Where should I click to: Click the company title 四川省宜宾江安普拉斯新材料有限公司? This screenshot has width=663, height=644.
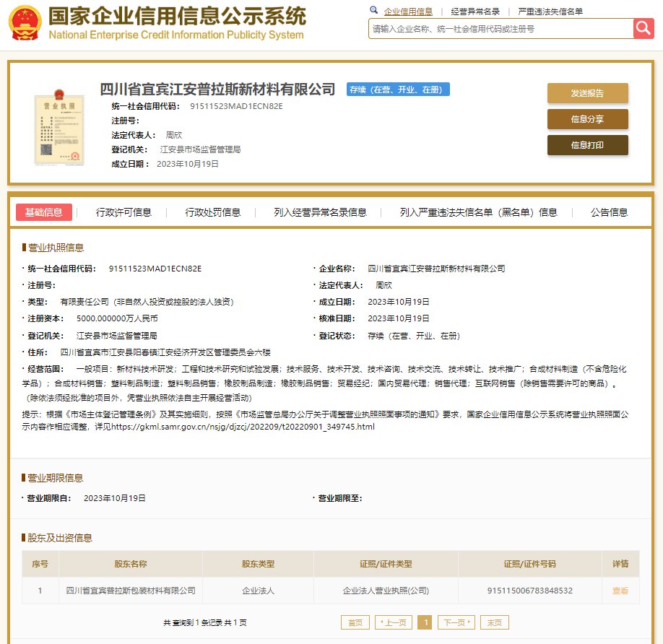tap(217, 89)
